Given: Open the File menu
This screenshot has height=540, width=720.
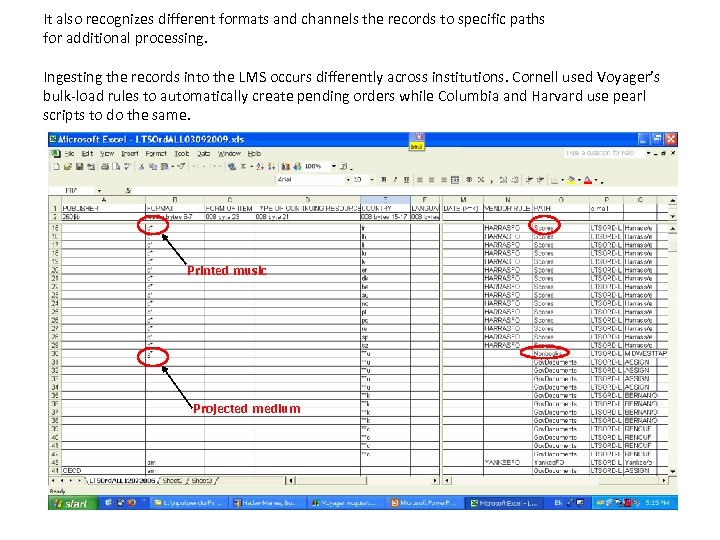Looking at the screenshot, I should (x=69, y=154).
